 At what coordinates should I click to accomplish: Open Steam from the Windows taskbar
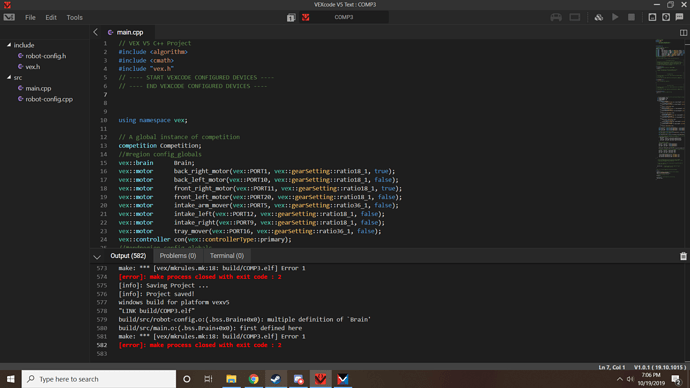click(x=276, y=379)
